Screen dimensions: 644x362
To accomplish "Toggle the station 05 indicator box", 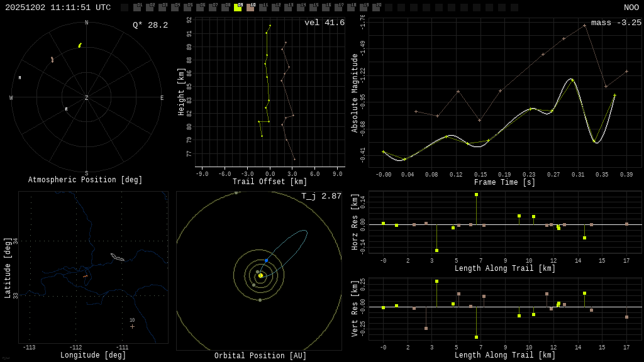I will (x=187, y=8).
